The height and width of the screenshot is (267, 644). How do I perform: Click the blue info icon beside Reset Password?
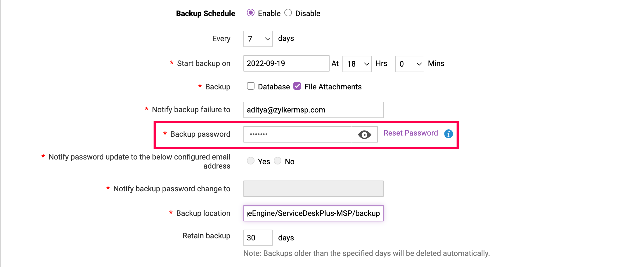tap(449, 134)
